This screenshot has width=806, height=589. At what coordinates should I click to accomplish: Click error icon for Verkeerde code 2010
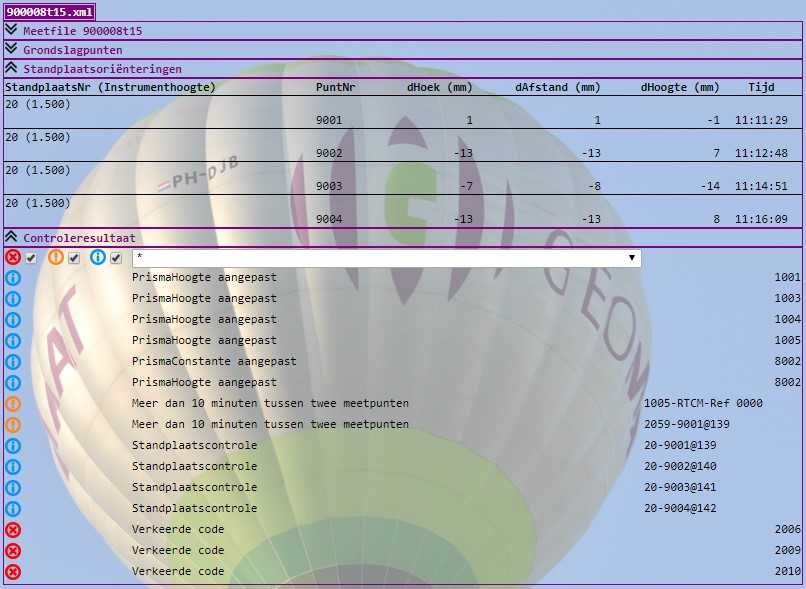[13, 572]
